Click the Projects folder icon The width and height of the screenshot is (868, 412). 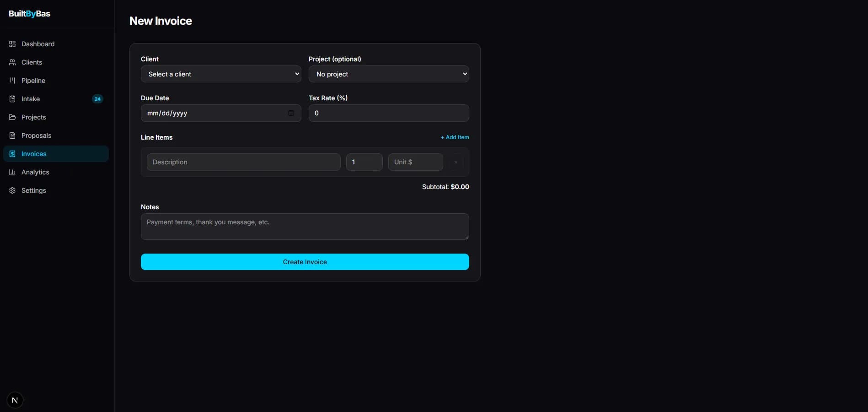(x=12, y=117)
